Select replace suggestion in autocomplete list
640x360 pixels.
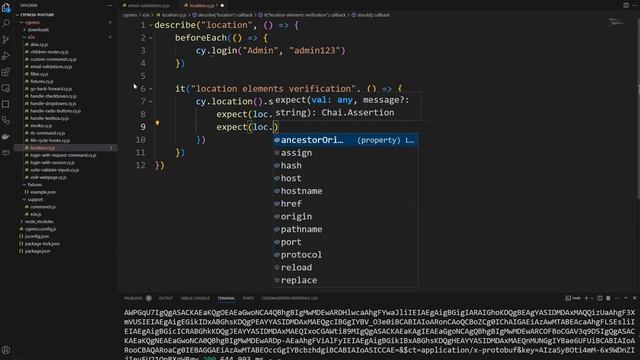click(x=345, y=280)
